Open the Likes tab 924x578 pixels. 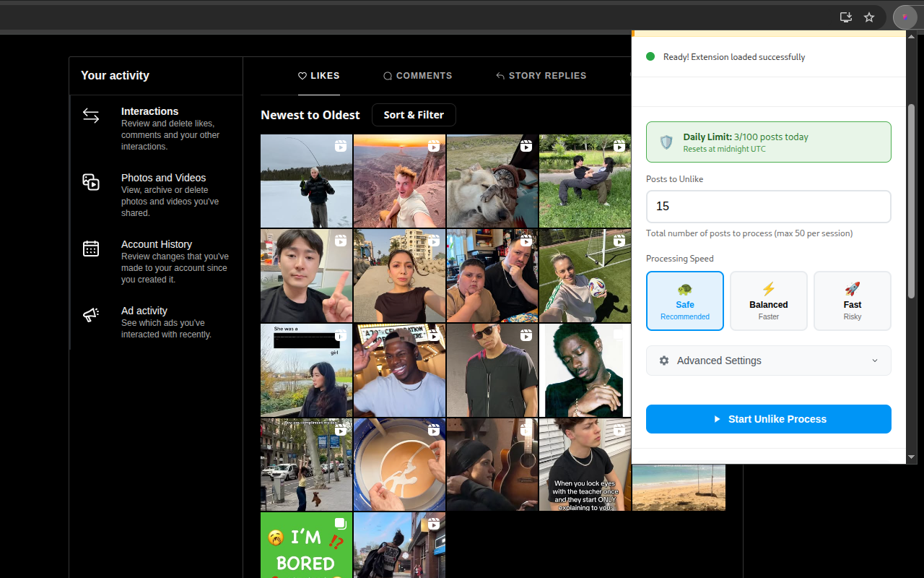point(319,76)
